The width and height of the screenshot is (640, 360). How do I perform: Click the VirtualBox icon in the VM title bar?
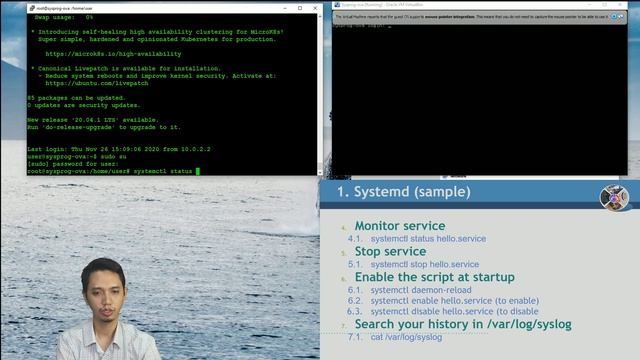point(337,5)
